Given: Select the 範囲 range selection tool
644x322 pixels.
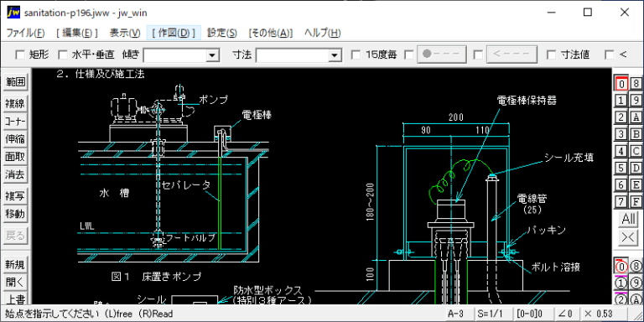Looking at the screenshot, I should tap(15, 82).
